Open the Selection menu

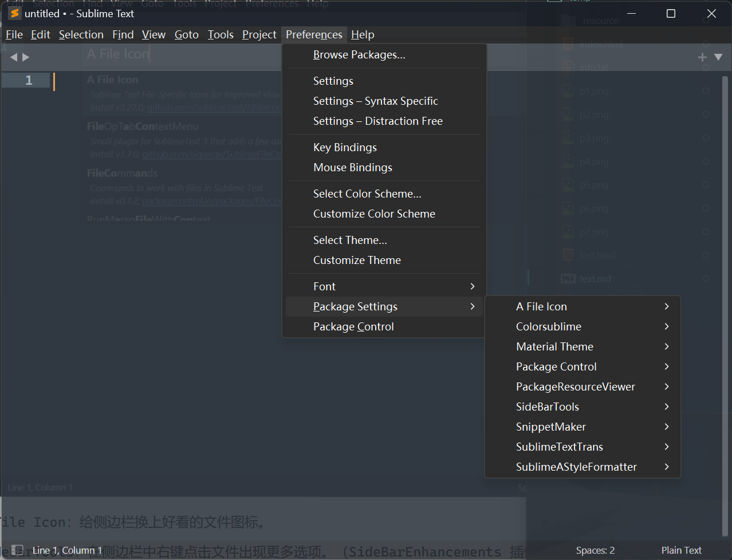pos(81,35)
